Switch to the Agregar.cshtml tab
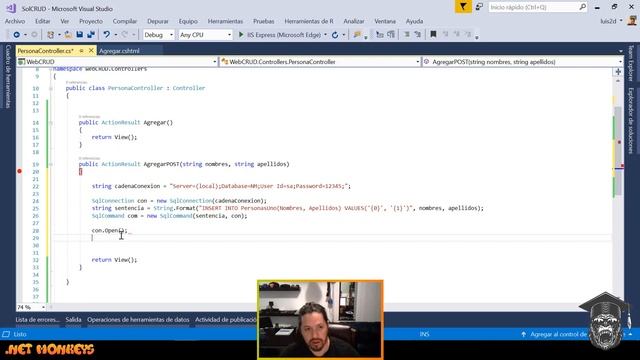 click(119, 51)
